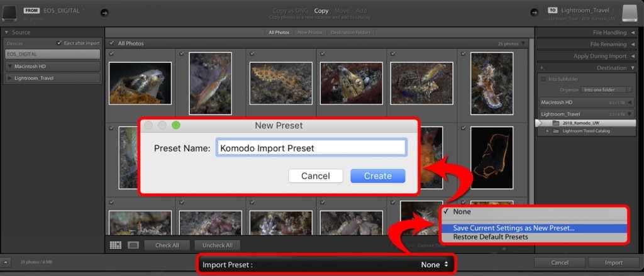This screenshot has height=276, width=644.
Task: Click the Create button in New Preset
Action: (378, 176)
